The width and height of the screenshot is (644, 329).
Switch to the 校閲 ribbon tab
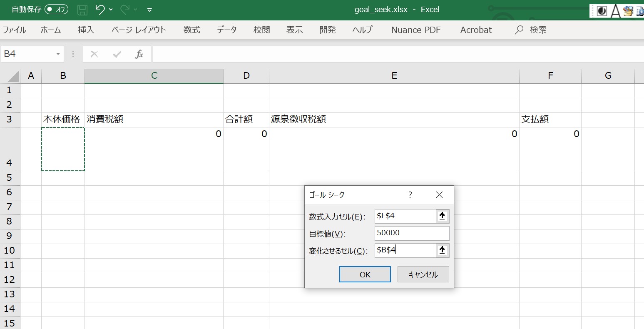click(x=262, y=30)
